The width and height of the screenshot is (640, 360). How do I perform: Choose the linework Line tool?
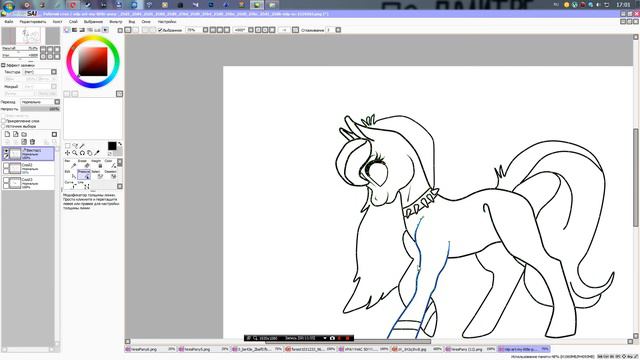point(84,185)
